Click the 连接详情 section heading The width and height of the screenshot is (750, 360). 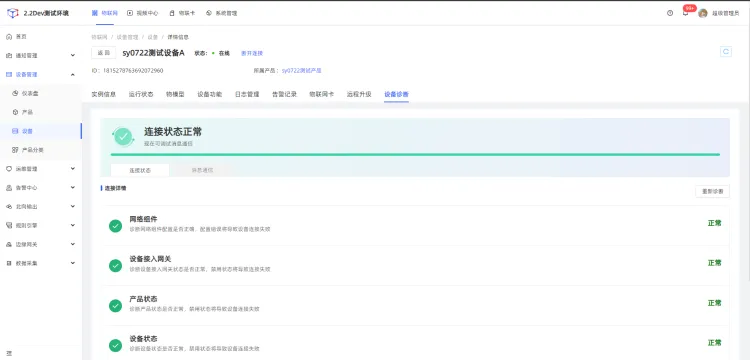pyautogui.click(x=115, y=188)
